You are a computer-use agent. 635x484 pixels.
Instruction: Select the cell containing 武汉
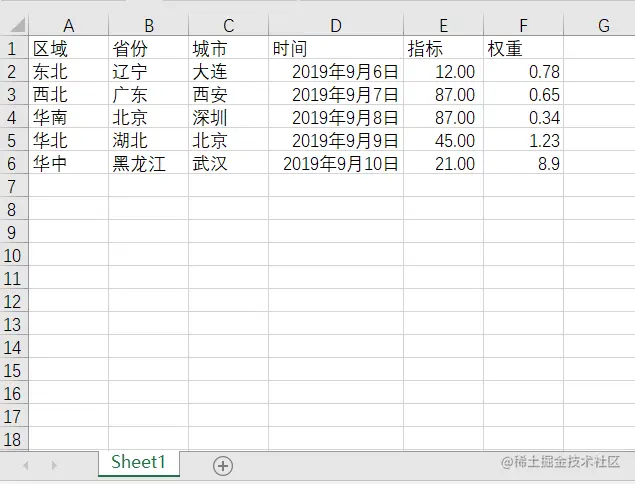coord(228,164)
